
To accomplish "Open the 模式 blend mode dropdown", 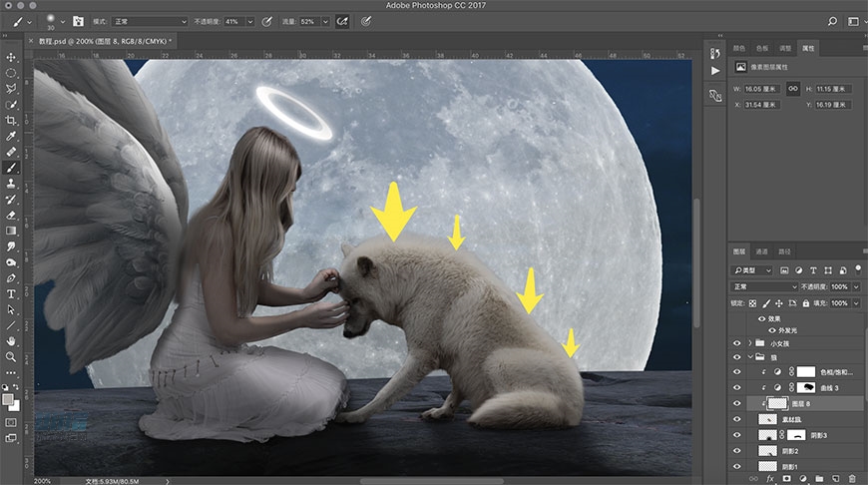I will click(150, 21).
